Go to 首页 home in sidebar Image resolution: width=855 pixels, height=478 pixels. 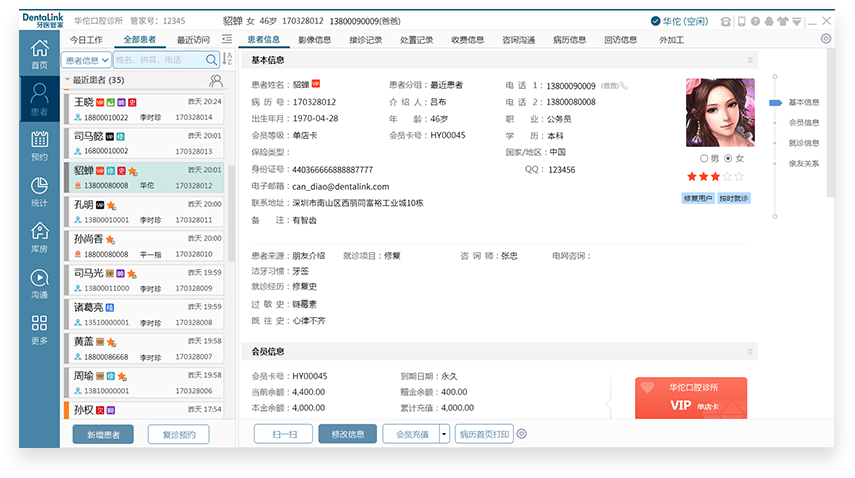(39, 52)
